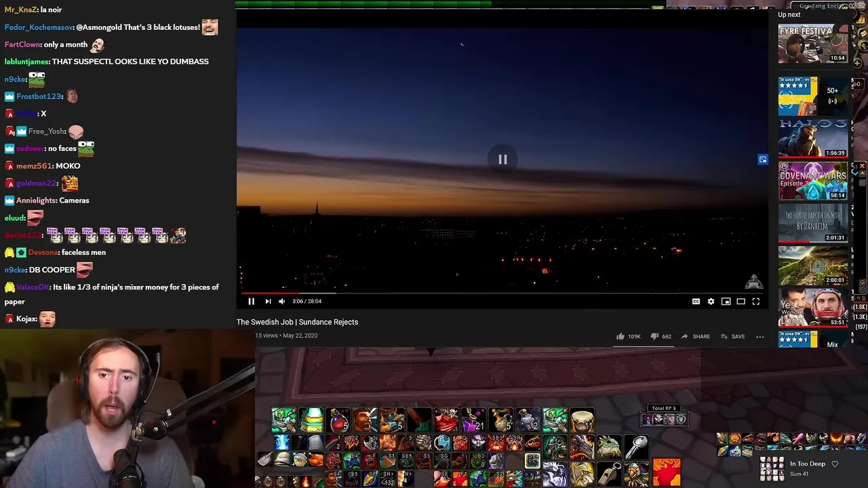Click the video title The Swedish Job

297,322
